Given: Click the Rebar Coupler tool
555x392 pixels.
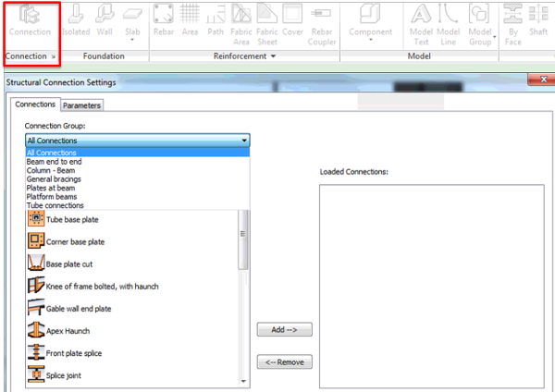Looking at the screenshot, I should 321,19.
